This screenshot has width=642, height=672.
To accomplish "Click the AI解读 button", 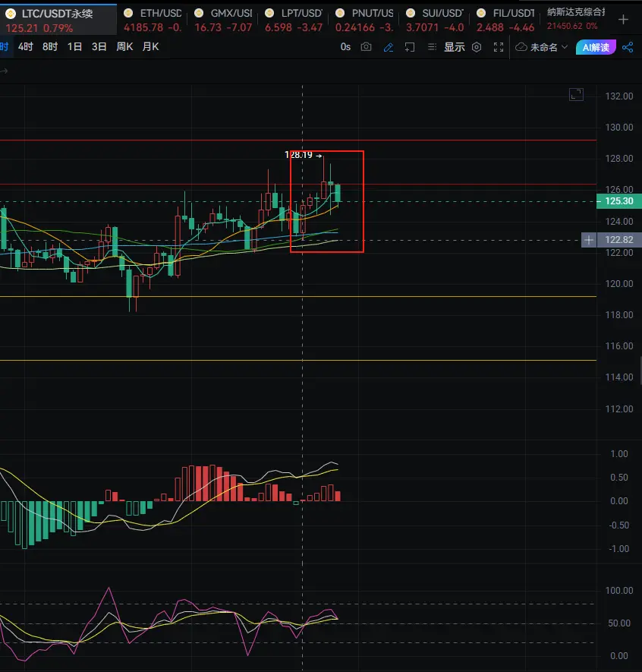I will (x=596, y=47).
